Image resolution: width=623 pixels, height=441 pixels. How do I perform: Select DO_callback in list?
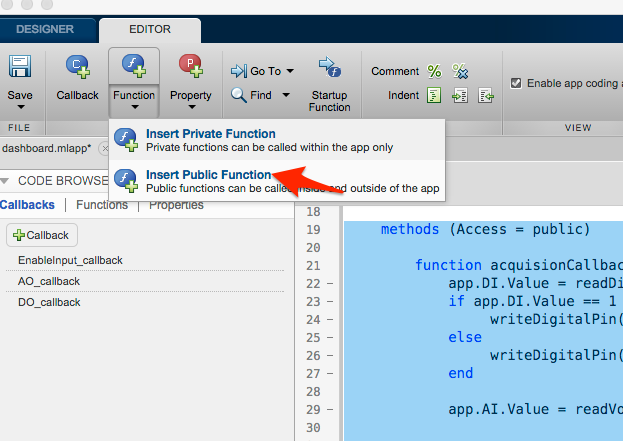click(x=145, y=302)
